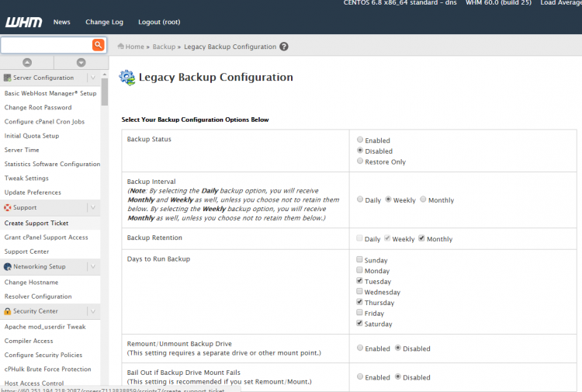Screen dimensions: 582x392
Task: Collapse the Security Center section chevron
Action: 93,311
